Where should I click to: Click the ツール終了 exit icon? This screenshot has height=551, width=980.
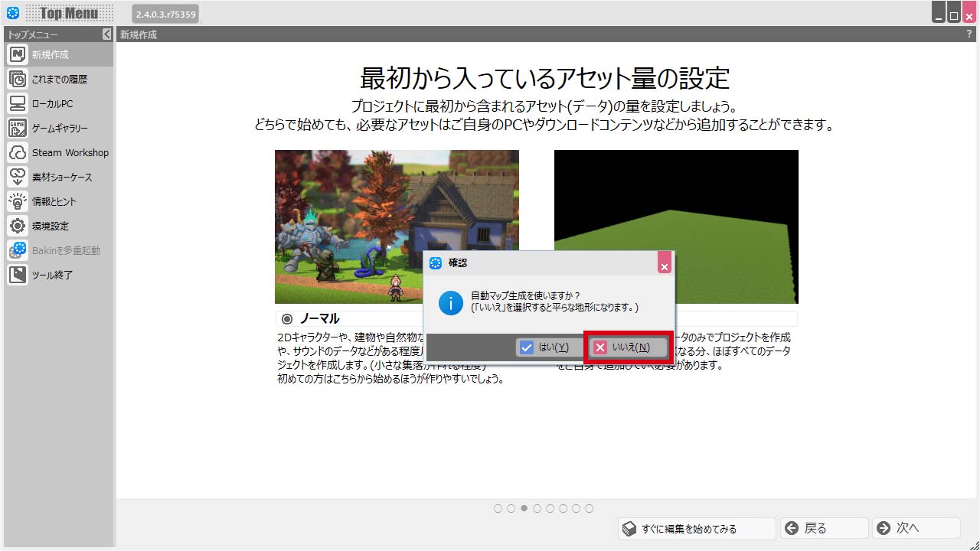[18, 275]
